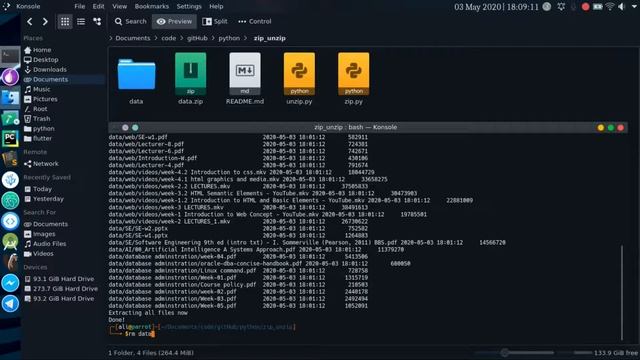Go forward with the right arrow

[x=45, y=22]
